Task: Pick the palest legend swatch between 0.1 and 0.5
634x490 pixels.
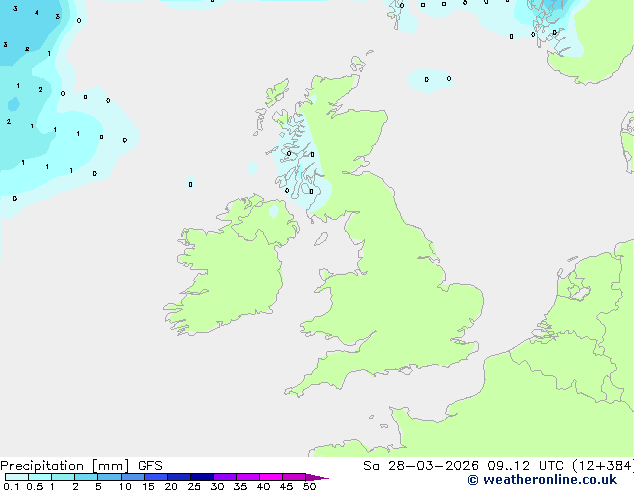Action: coord(17,477)
